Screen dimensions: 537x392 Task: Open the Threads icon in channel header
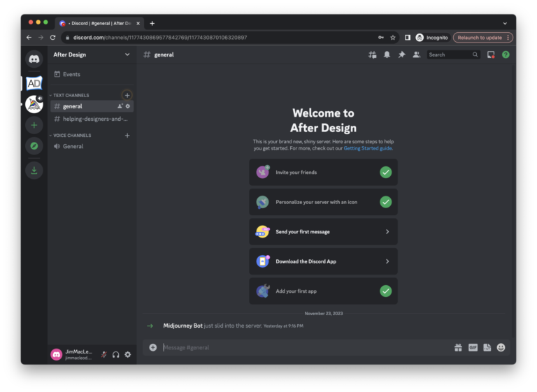point(372,55)
